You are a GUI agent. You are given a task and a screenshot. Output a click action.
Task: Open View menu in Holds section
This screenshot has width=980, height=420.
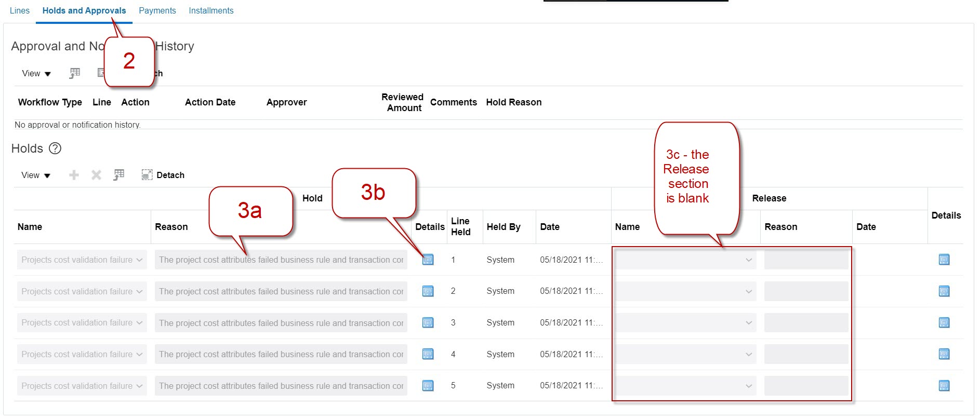[36, 175]
